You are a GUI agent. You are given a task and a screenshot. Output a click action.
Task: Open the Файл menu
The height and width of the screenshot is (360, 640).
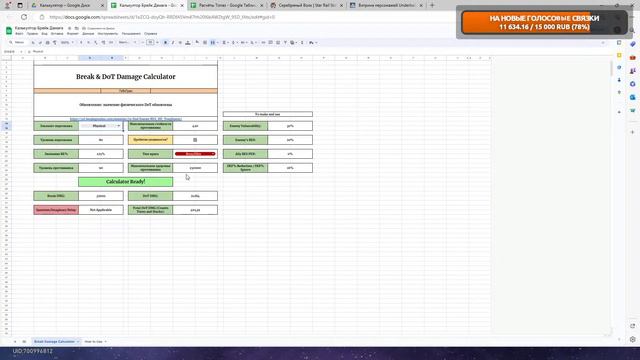[x=19, y=33]
